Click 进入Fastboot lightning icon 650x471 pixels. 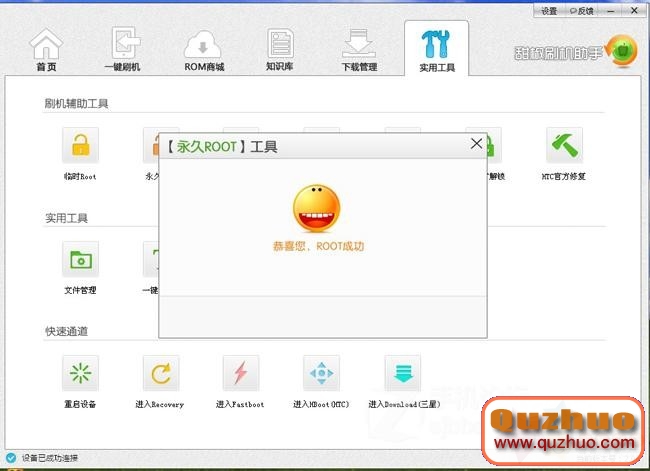coord(241,373)
